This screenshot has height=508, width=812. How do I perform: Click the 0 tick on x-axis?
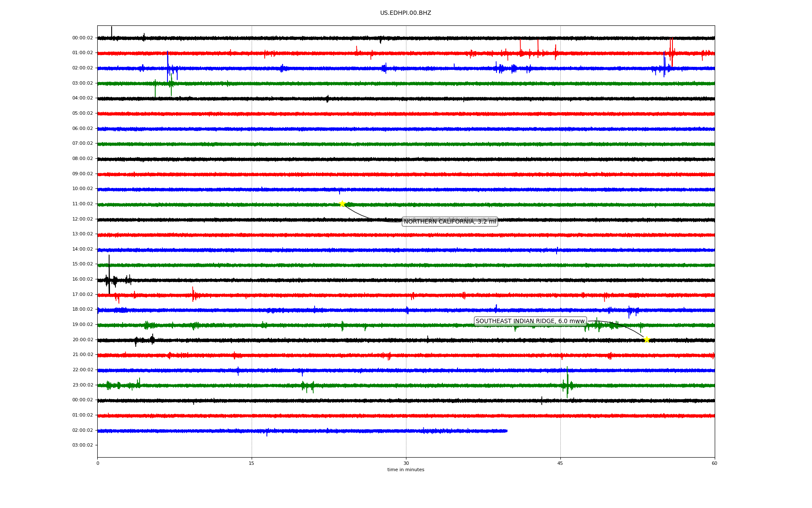coord(98,463)
